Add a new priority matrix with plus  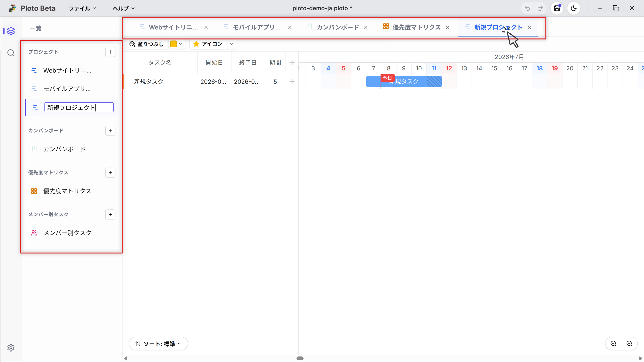[x=110, y=173]
